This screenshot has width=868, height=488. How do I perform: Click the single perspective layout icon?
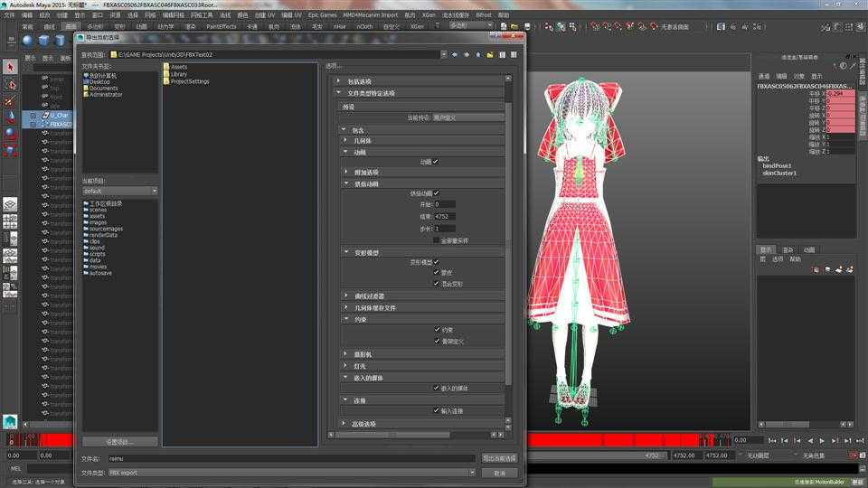coord(10,204)
